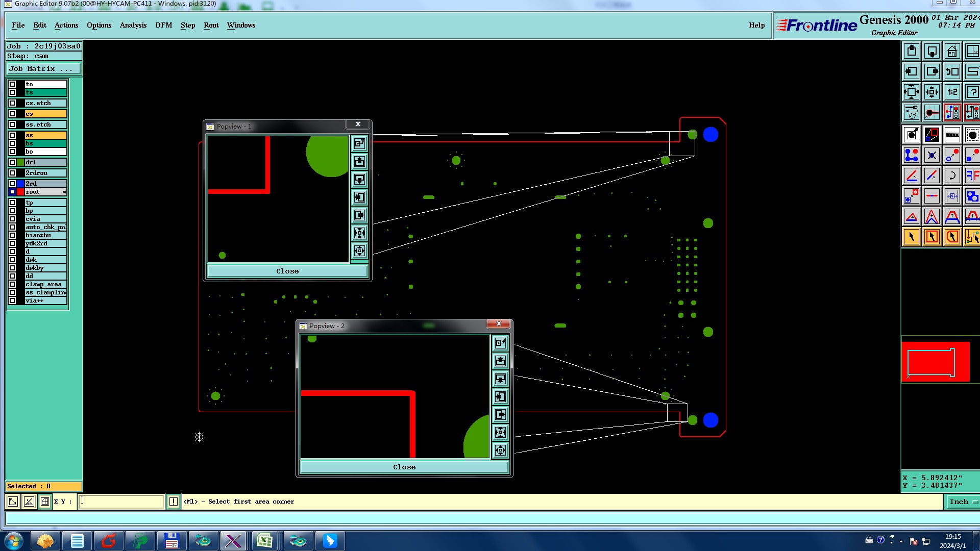The width and height of the screenshot is (980, 551).
Task: Open the Inch units dropdown
Action: 963,502
